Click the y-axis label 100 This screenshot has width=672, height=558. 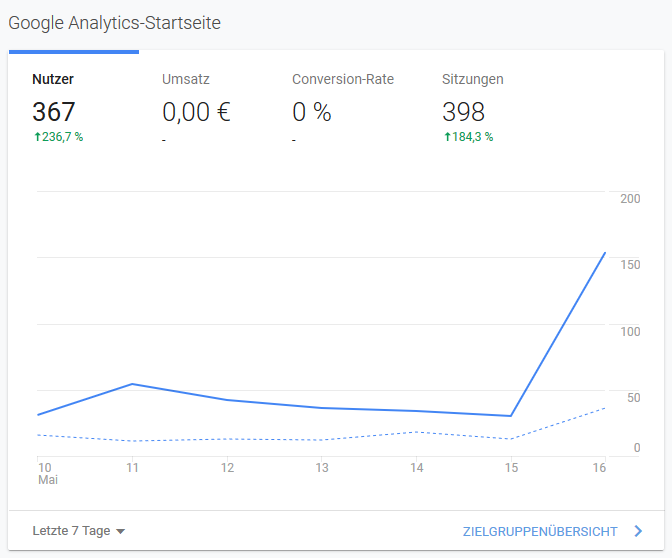pyautogui.click(x=630, y=332)
